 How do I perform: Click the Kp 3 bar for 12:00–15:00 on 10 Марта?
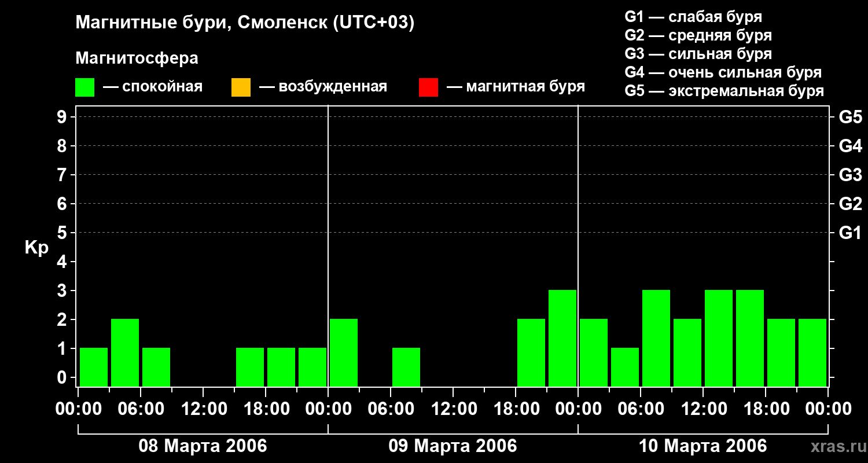(719, 338)
